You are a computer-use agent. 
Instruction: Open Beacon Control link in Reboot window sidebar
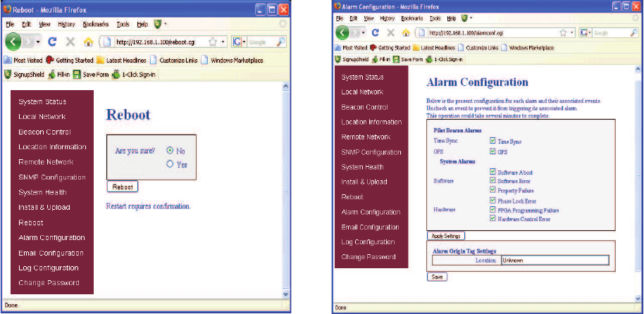tap(45, 132)
